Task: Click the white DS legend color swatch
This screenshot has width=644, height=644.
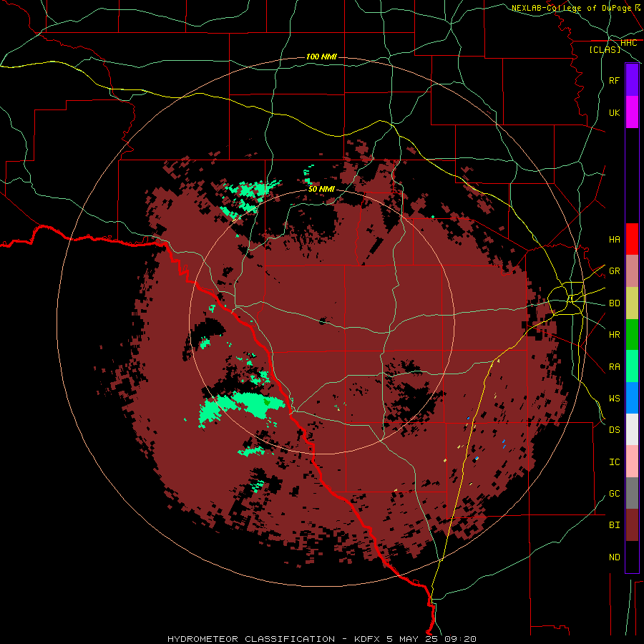Action: pyautogui.click(x=632, y=429)
